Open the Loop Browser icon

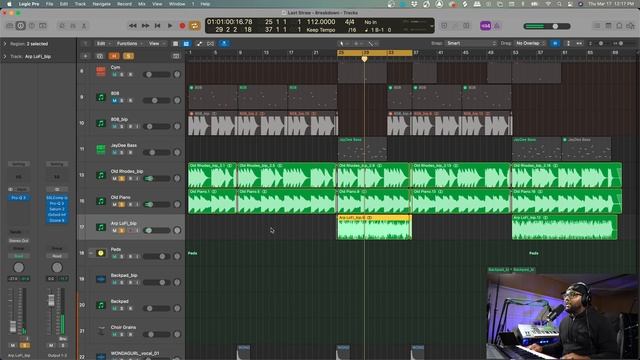click(x=619, y=26)
